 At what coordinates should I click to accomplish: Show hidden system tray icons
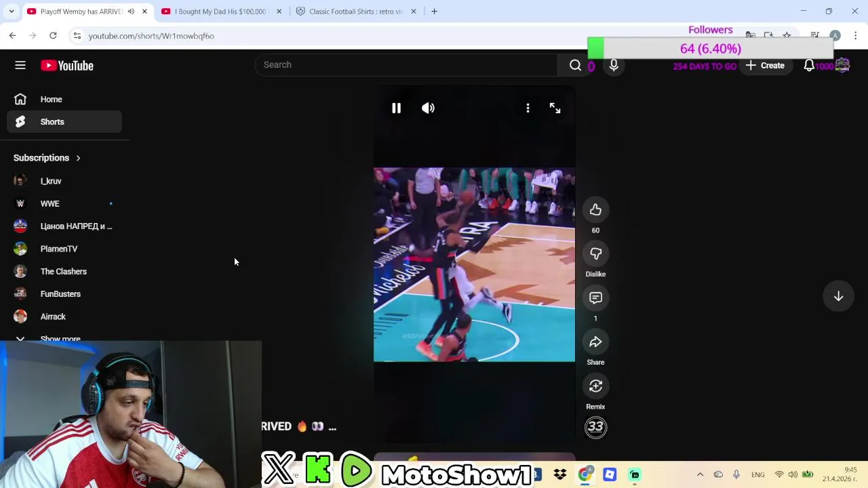click(x=700, y=474)
